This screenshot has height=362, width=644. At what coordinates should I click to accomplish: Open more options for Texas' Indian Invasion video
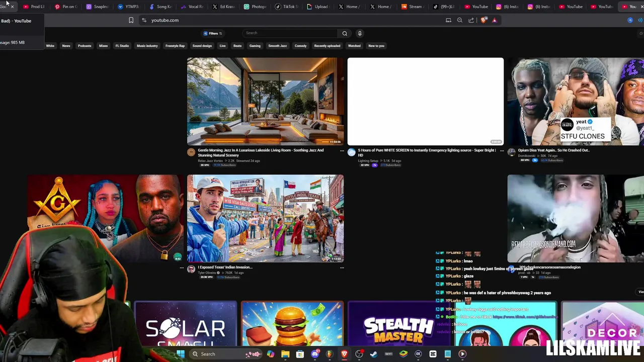click(x=342, y=267)
